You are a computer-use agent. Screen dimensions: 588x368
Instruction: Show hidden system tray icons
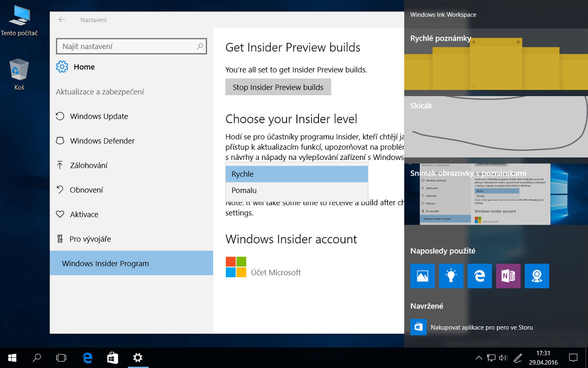[479, 358]
